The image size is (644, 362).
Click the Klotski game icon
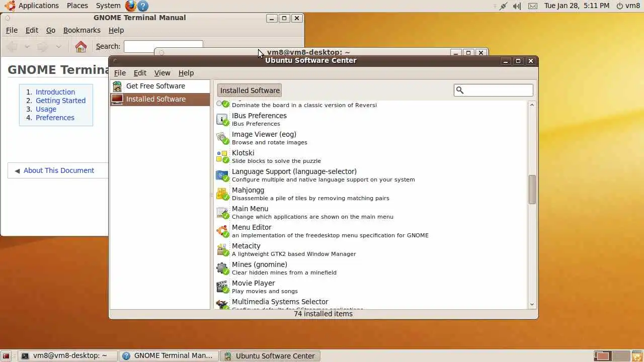click(222, 157)
